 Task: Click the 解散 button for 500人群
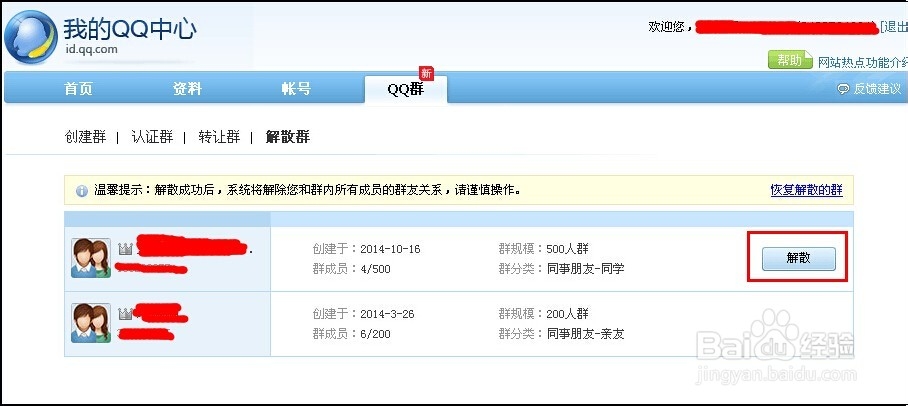point(799,258)
